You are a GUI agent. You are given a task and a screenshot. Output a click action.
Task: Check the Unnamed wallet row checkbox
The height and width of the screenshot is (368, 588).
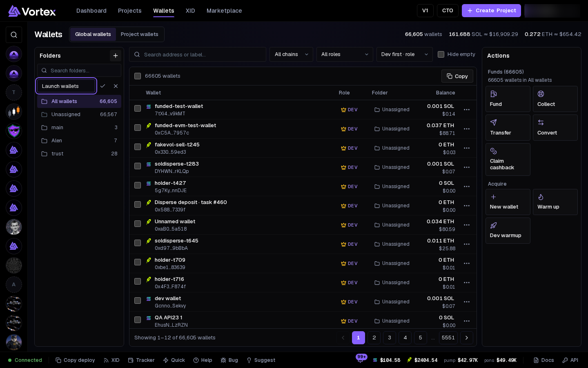point(138,224)
